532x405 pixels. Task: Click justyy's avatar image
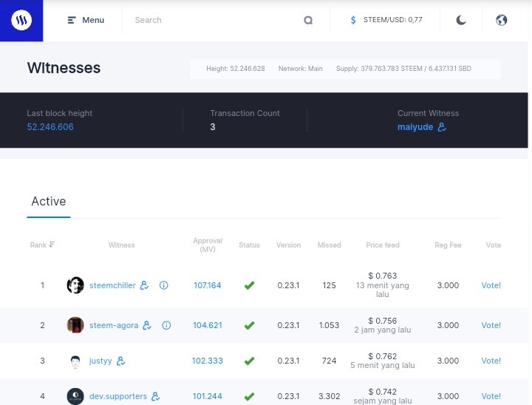click(x=75, y=361)
